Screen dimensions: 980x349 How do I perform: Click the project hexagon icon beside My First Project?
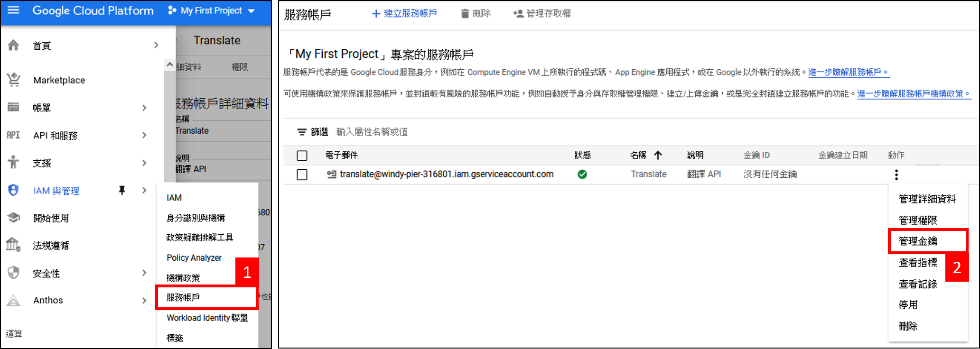point(172,10)
